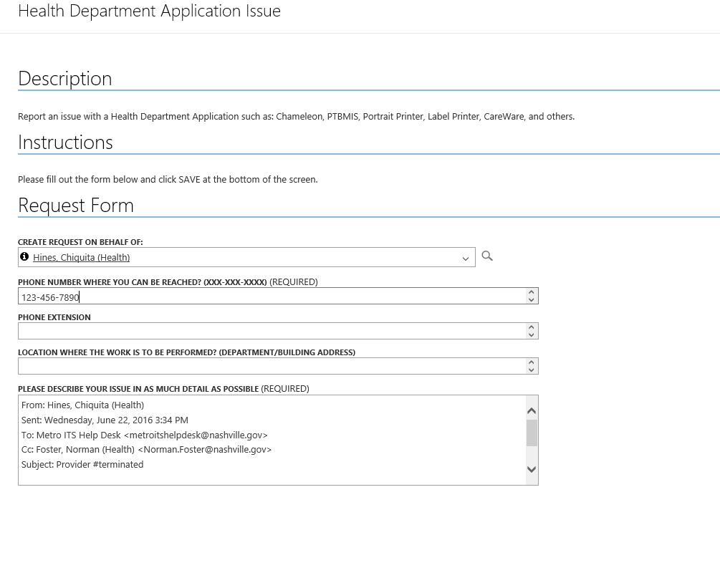Click scroll up arrow in issue description box

(532, 411)
